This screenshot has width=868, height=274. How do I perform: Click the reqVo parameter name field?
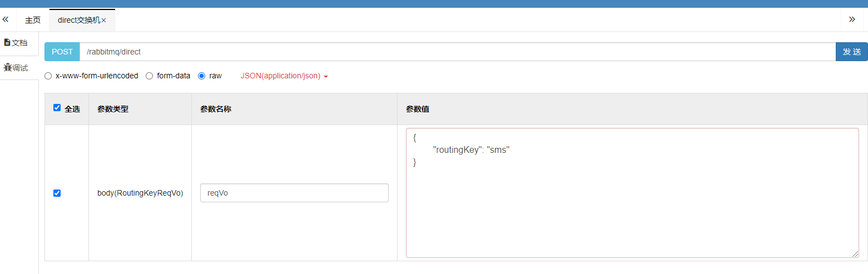coord(294,193)
